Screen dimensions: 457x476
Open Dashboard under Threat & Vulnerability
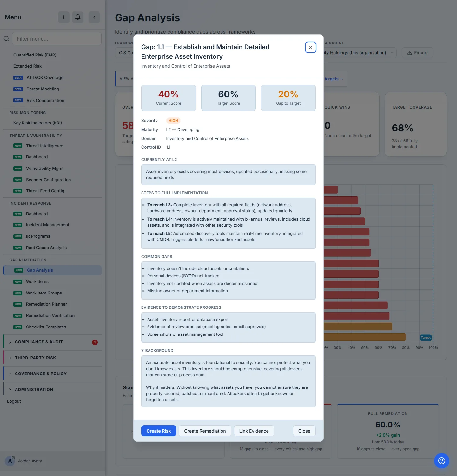pyautogui.click(x=37, y=157)
